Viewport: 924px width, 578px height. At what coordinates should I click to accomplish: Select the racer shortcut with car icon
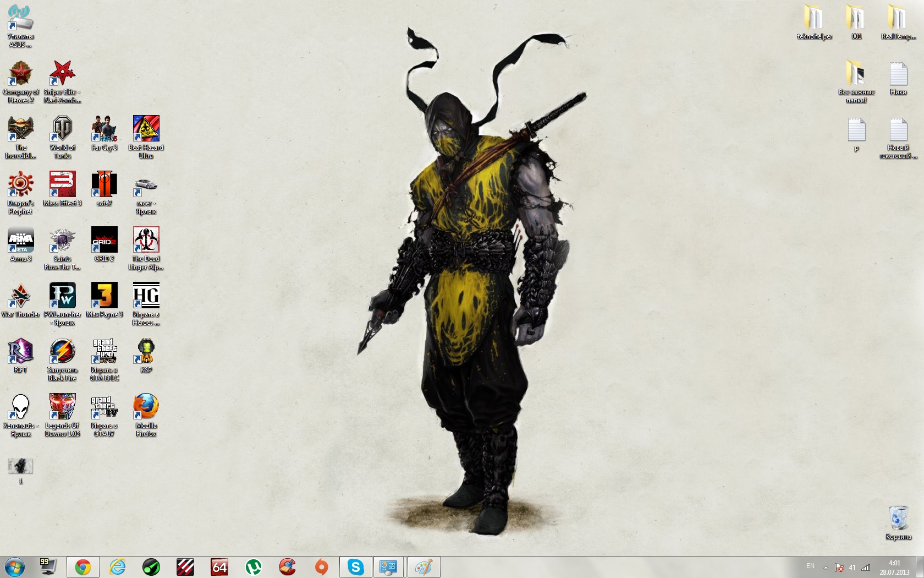pos(146,193)
